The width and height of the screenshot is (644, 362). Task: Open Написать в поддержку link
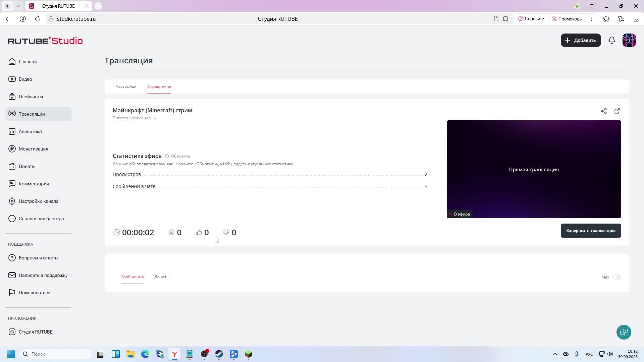(x=43, y=275)
